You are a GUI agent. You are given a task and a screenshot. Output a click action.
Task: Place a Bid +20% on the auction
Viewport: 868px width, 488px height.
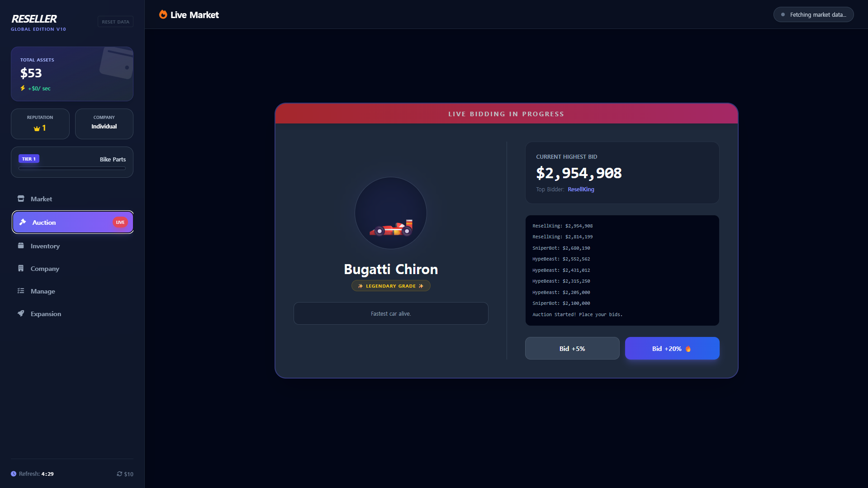pos(672,348)
